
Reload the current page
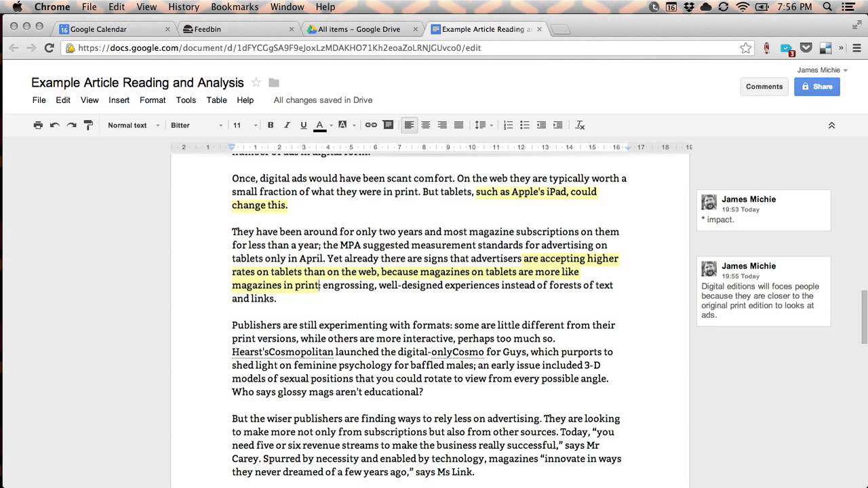click(x=49, y=48)
